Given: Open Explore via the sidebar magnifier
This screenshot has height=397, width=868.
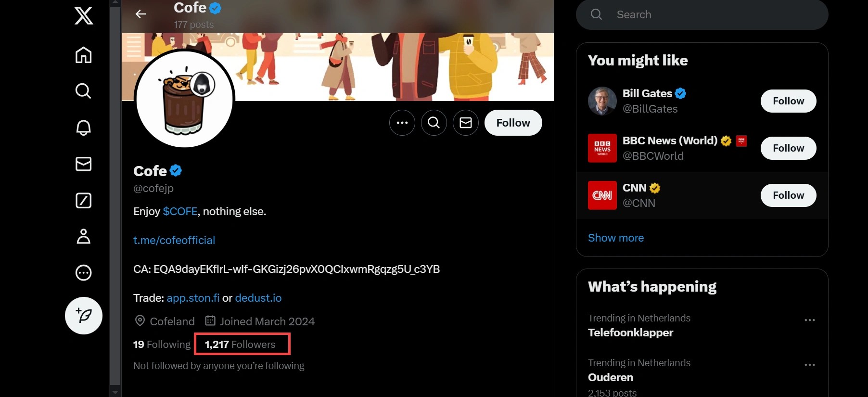Looking at the screenshot, I should click(84, 91).
